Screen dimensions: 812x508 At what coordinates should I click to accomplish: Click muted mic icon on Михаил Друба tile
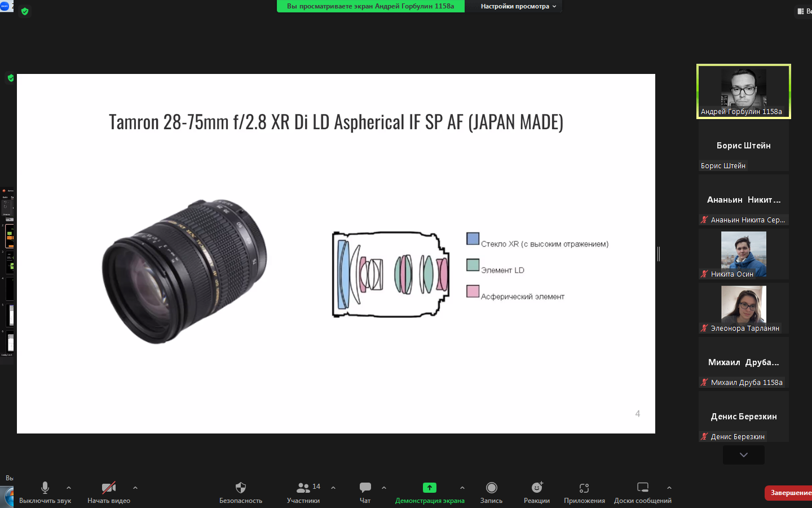(x=704, y=382)
